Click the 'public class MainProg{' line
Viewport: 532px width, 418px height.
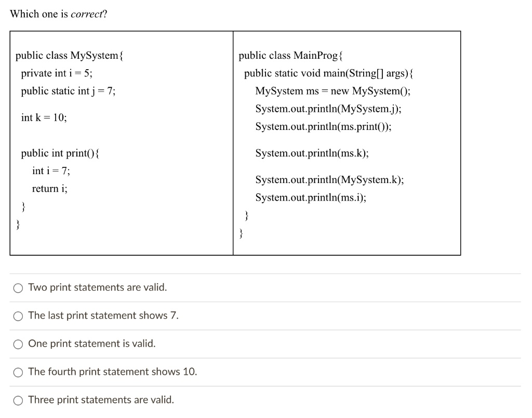pos(291,56)
